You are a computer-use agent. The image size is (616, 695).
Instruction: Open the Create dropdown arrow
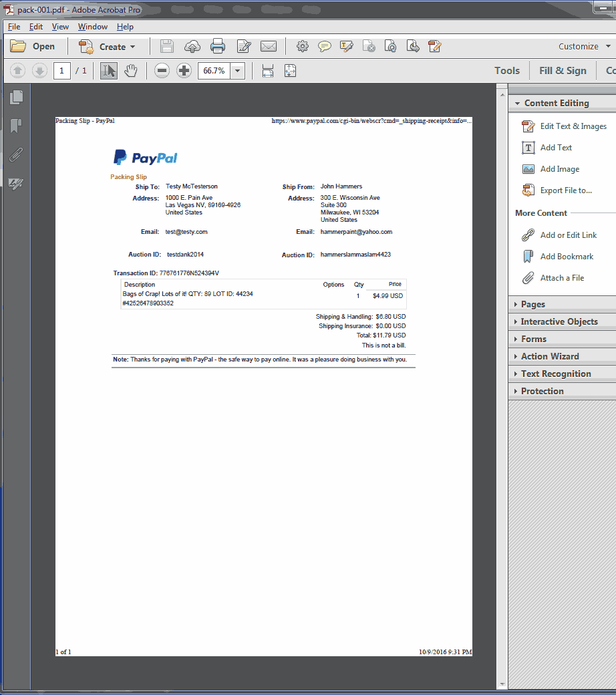point(132,47)
